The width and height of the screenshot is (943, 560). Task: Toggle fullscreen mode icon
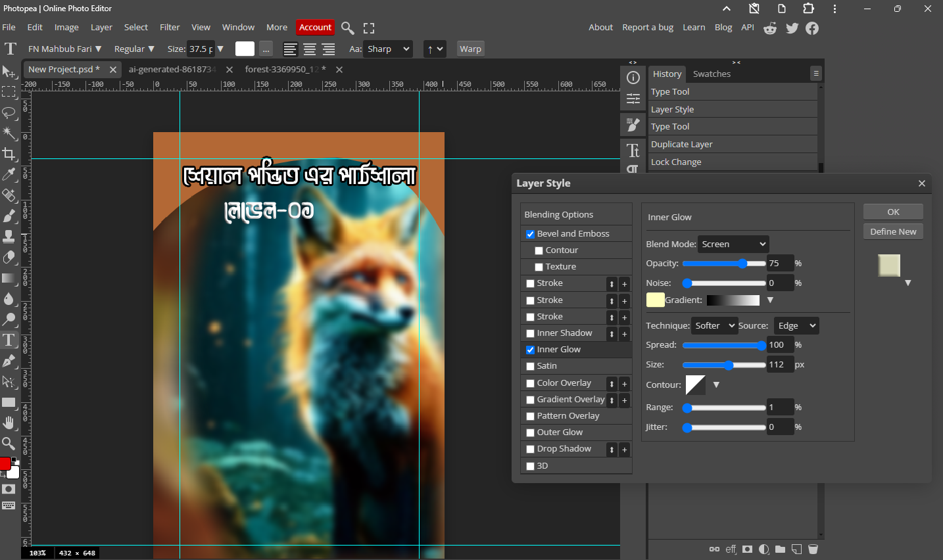coord(369,28)
